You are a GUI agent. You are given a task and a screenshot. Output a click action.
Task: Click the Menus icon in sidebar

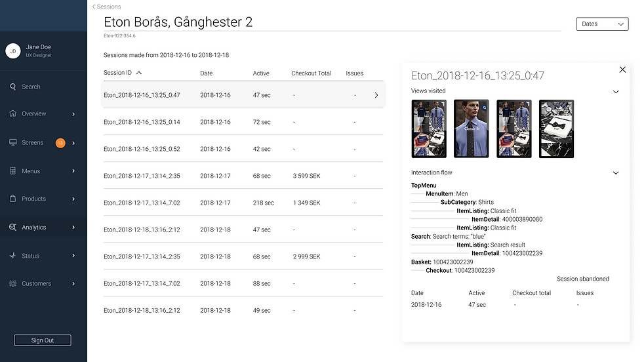pyautogui.click(x=12, y=171)
